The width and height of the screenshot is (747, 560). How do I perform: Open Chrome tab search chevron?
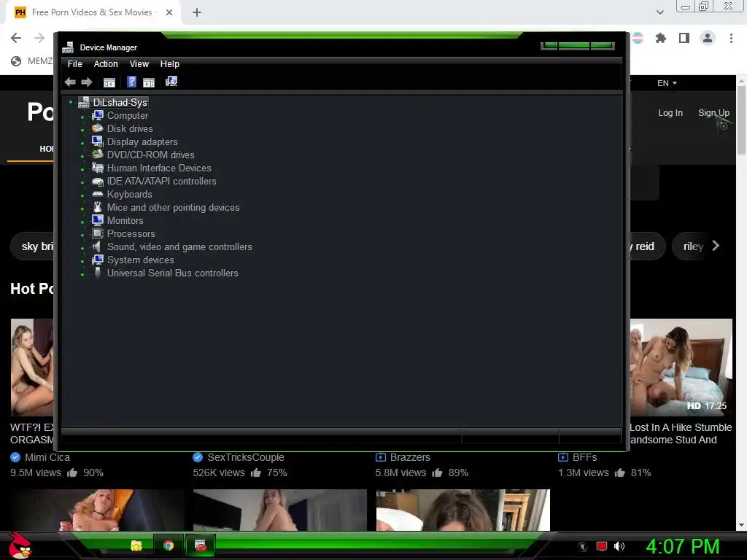(659, 12)
